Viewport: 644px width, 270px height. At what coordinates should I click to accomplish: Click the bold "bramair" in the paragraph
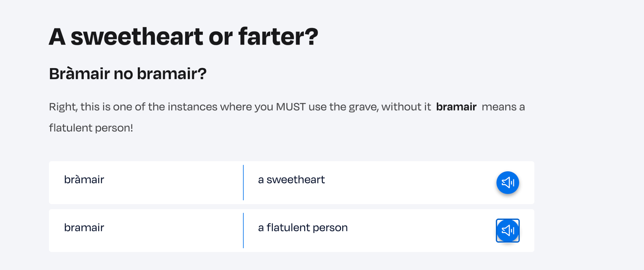[x=456, y=107]
